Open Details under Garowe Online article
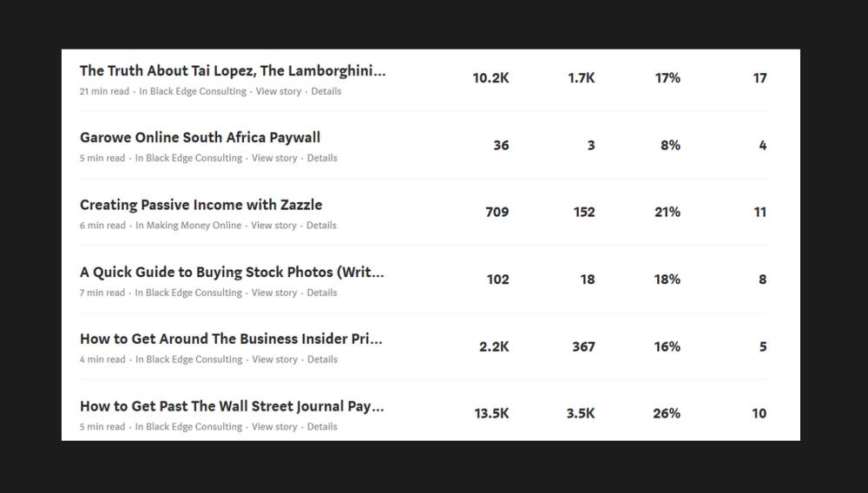Image resolution: width=868 pixels, height=493 pixels. pos(322,158)
